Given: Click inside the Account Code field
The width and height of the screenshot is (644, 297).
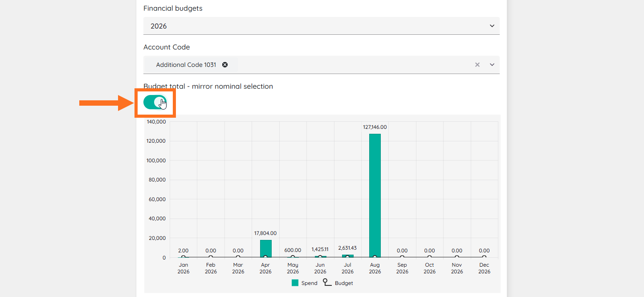Looking at the screenshot, I should point(321,65).
